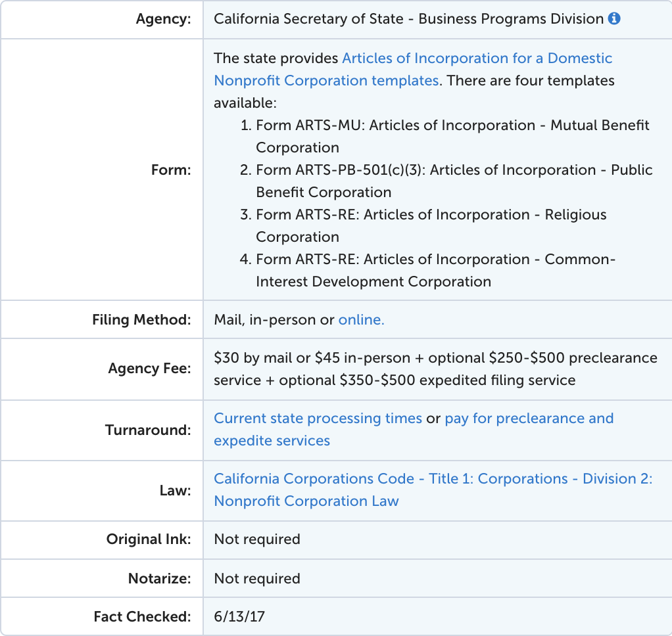672x636 pixels.
Task: Select the Form: row label
Action: pyautogui.click(x=171, y=170)
